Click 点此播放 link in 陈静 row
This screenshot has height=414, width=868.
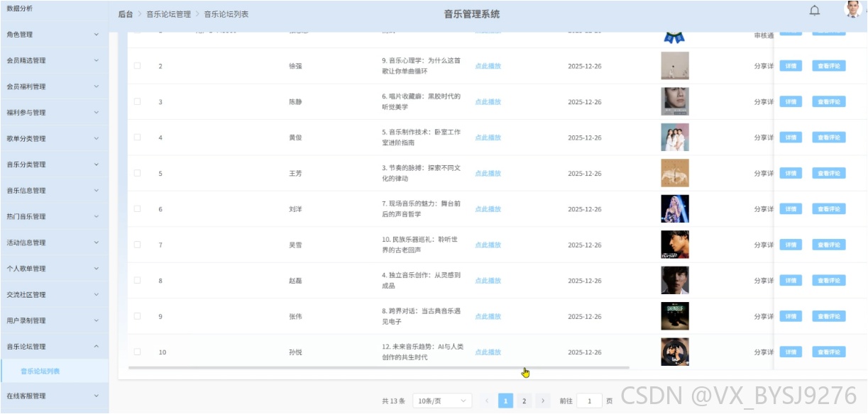[488, 101]
